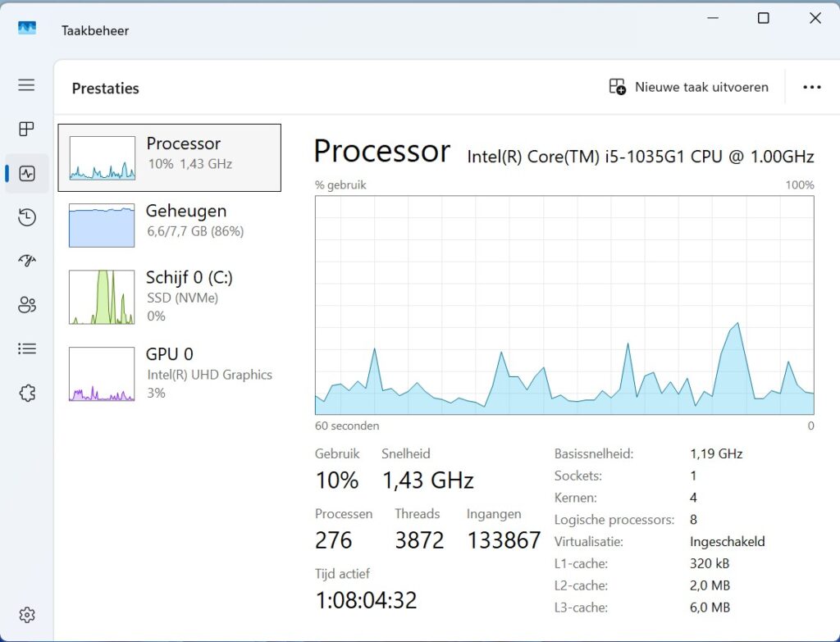Image resolution: width=840 pixels, height=642 pixels.
Task: Open the Services page icon
Action: [27, 393]
